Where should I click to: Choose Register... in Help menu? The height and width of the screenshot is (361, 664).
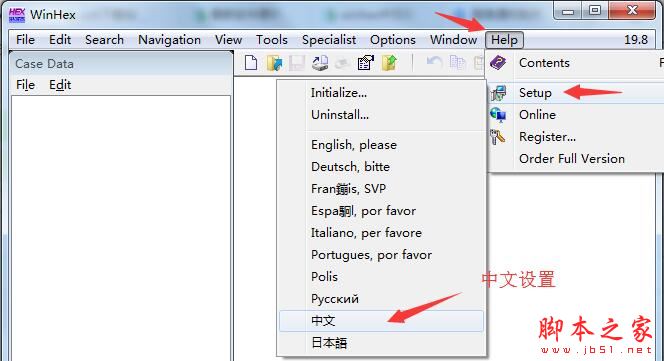point(575,137)
